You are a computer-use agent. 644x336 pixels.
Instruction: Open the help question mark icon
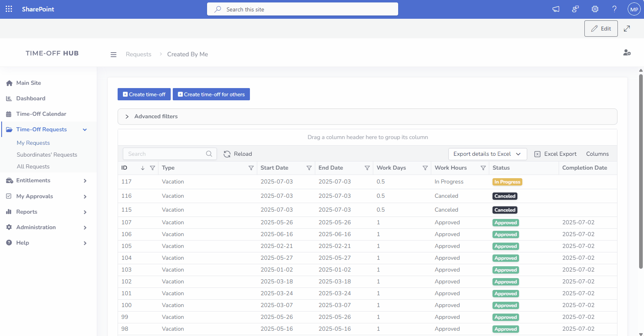[x=614, y=9]
